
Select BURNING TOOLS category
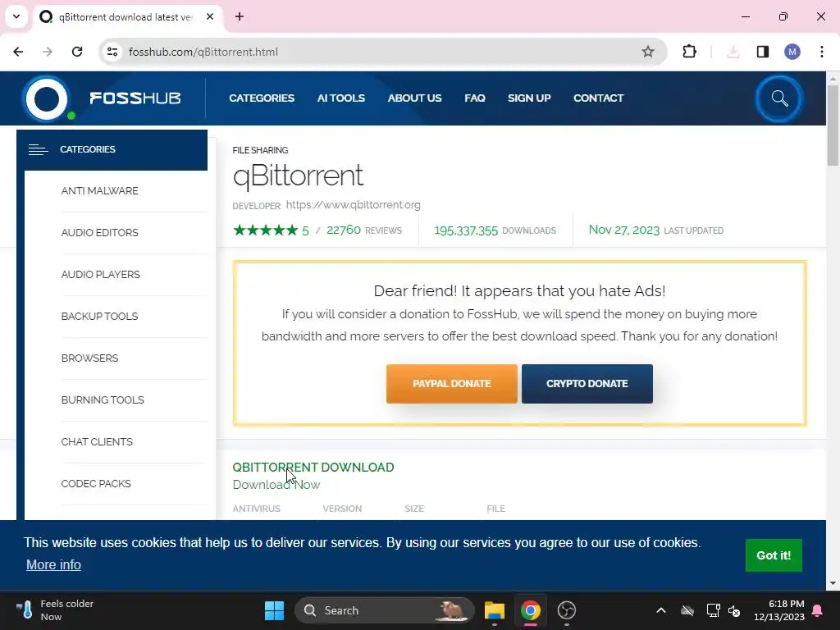coord(103,399)
